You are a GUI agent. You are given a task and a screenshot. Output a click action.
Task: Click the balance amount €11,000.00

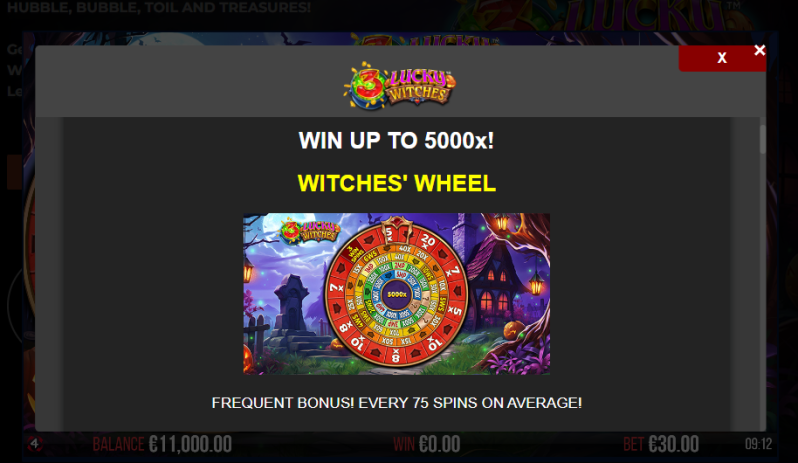click(190, 444)
